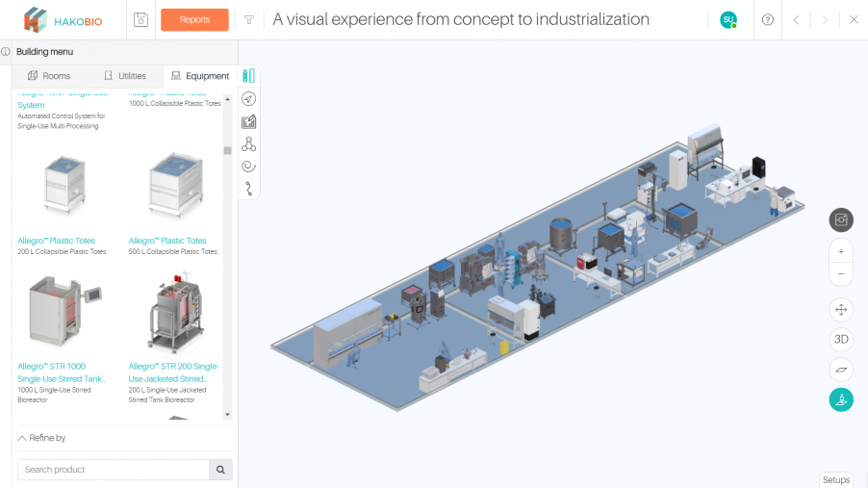This screenshot has width=868, height=488.
Task: Open the chart analytics tool icon
Action: coord(248,122)
